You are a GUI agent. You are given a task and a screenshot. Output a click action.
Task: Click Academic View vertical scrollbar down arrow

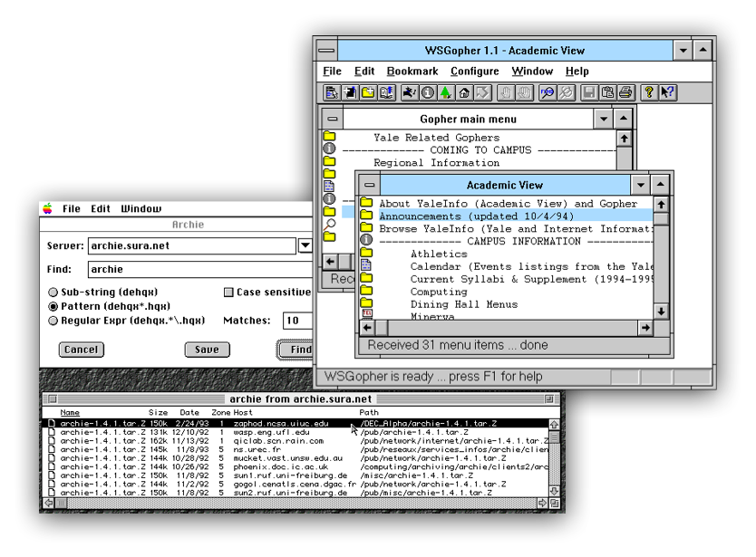click(x=661, y=311)
